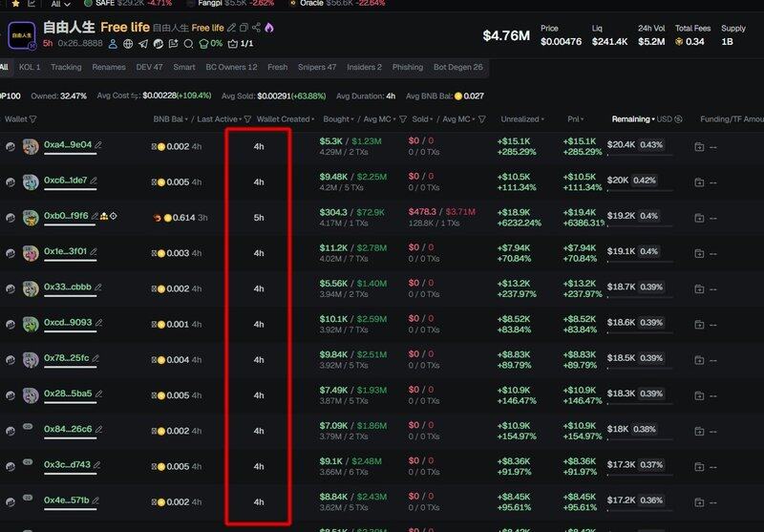Open the token website globe icon
764x532 pixels.
click(x=128, y=44)
